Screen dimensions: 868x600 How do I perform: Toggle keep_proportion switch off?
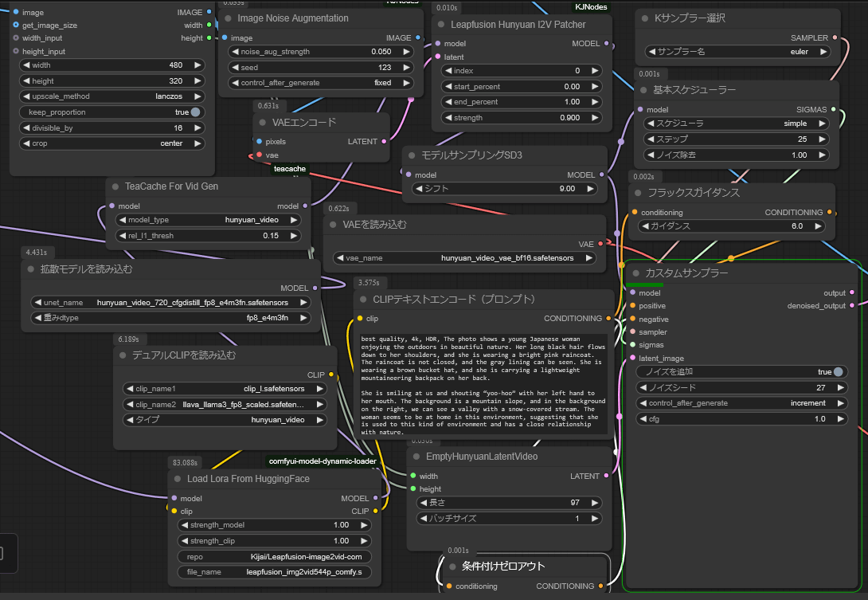pos(195,112)
